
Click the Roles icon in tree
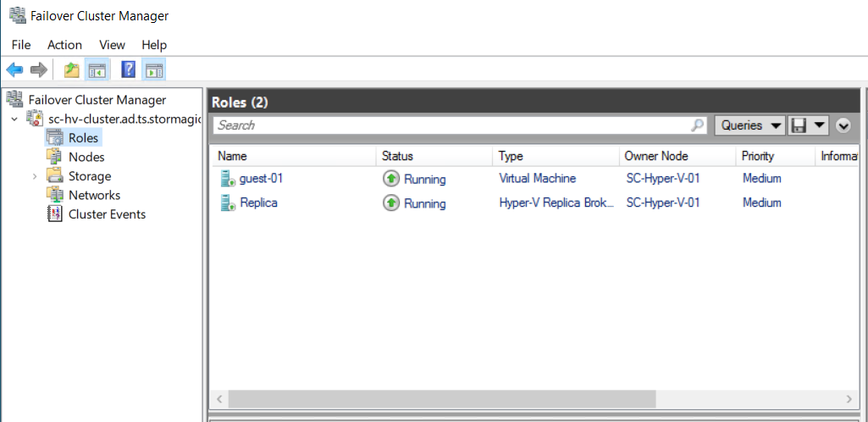click(x=55, y=137)
